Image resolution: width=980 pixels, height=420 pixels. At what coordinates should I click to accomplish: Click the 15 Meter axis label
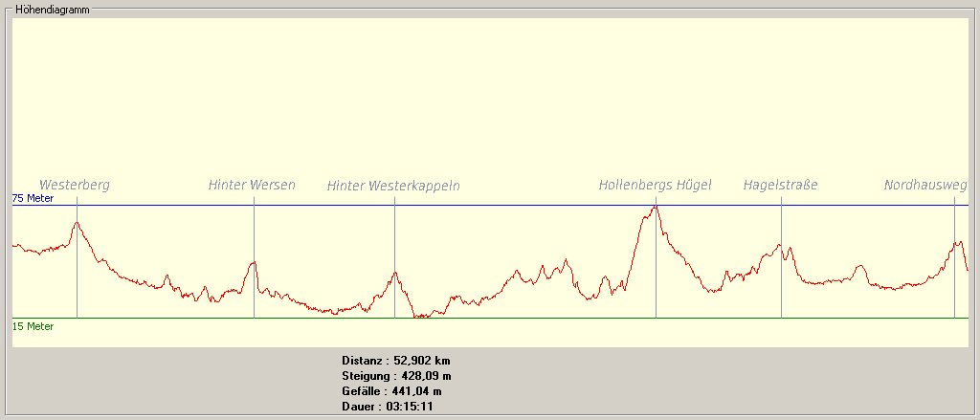point(33,326)
